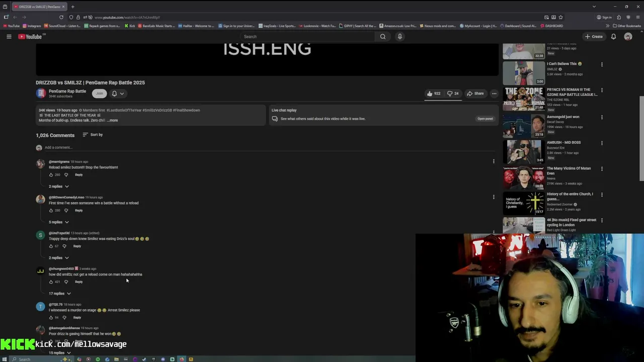
Task: Open the Kick bookmark
Action: point(130,26)
